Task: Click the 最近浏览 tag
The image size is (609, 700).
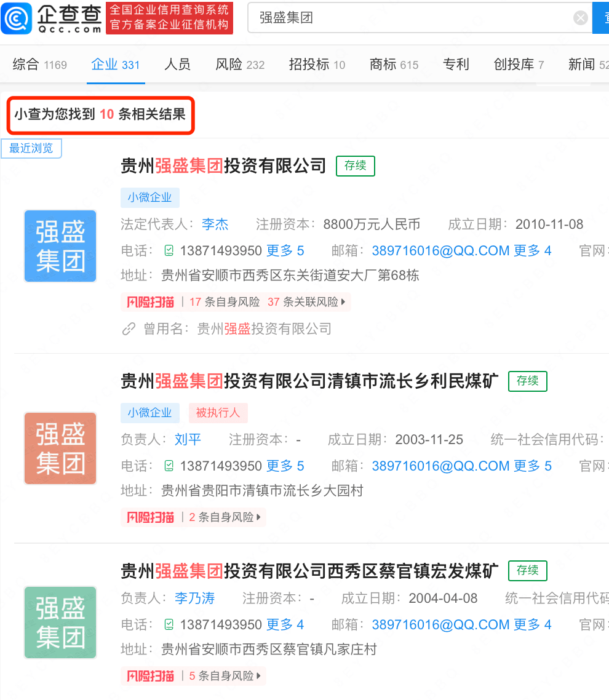Action: (x=31, y=148)
